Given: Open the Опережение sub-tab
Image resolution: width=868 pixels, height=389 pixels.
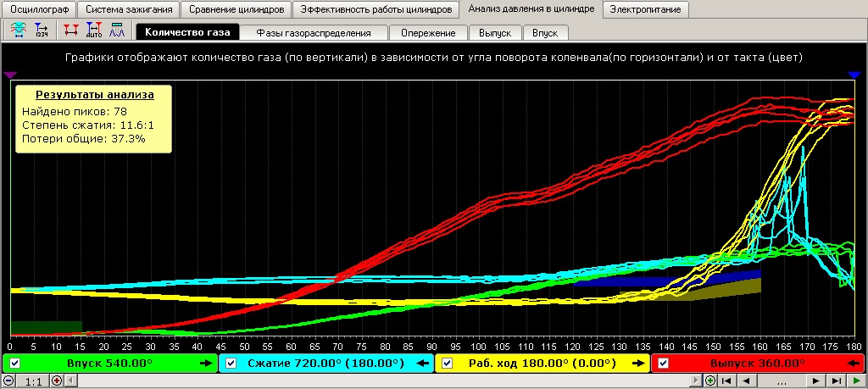Looking at the screenshot, I should (x=428, y=33).
